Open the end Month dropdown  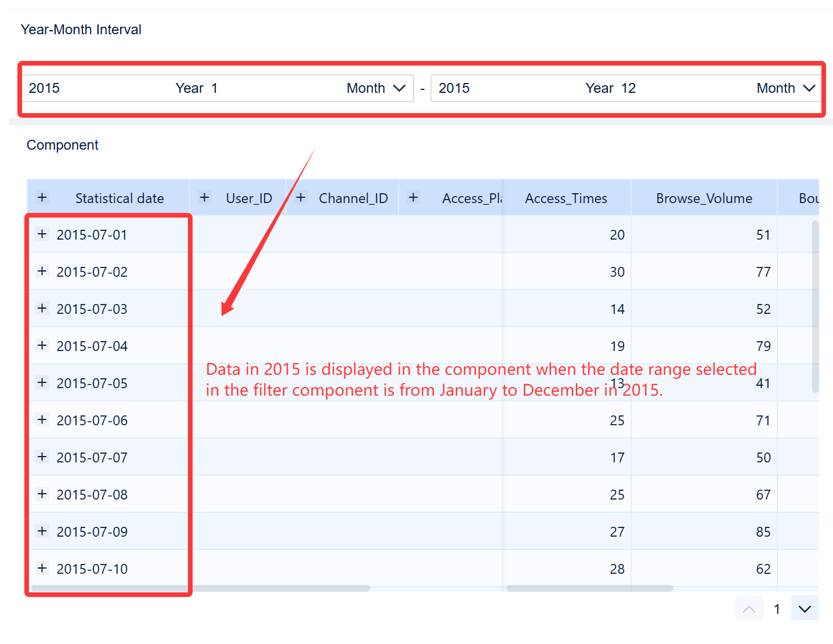point(810,88)
